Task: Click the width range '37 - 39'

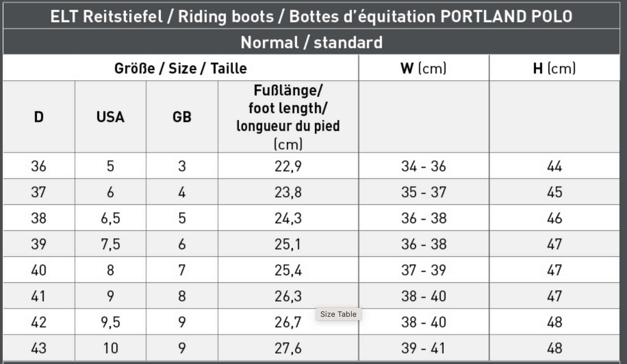Action: (x=424, y=270)
